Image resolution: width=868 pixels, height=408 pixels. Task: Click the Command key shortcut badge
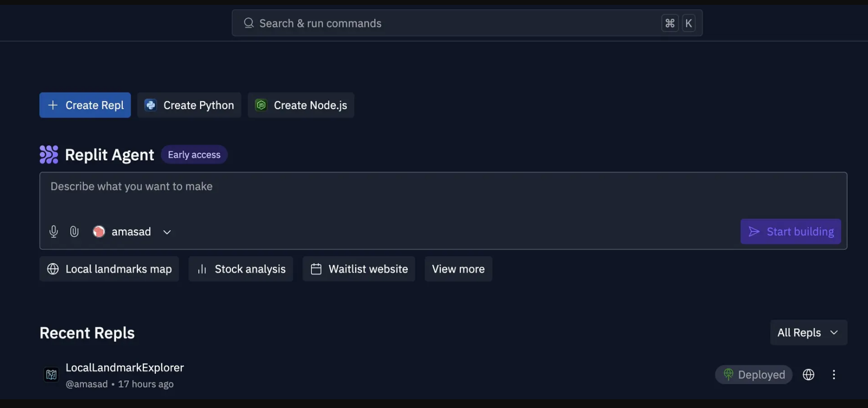click(670, 23)
